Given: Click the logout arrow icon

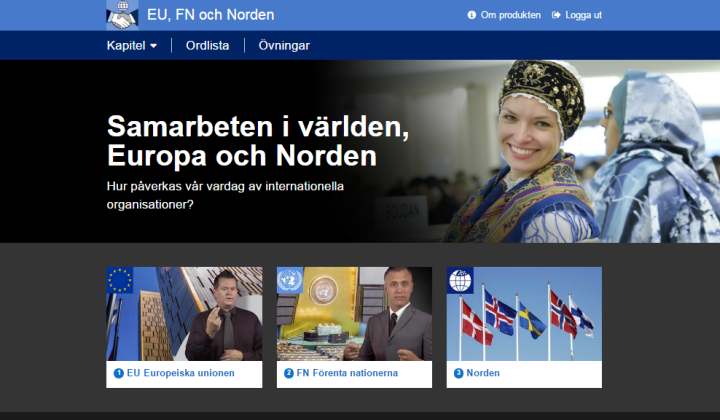Looking at the screenshot, I should 556,15.
